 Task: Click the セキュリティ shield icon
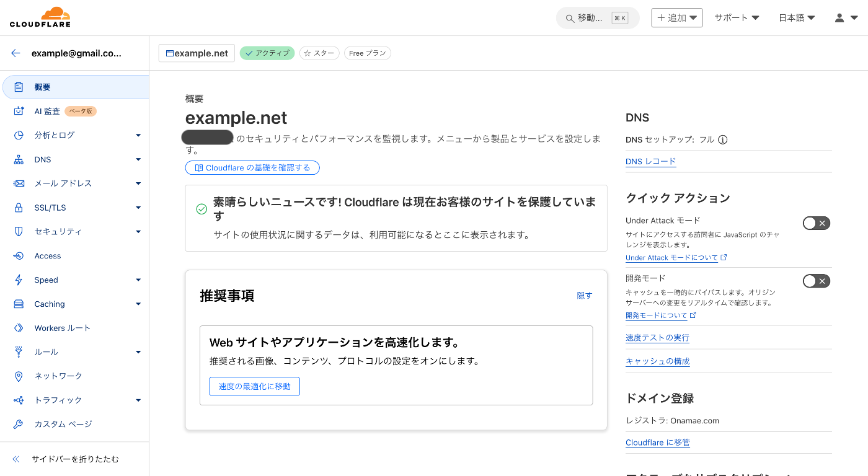pos(19,231)
